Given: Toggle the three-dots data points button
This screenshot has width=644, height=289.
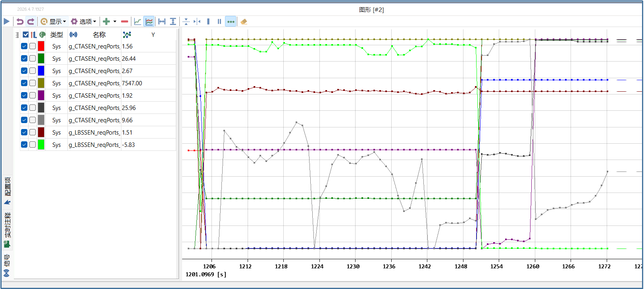Looking at the screenshot, I should coord(231,21).
